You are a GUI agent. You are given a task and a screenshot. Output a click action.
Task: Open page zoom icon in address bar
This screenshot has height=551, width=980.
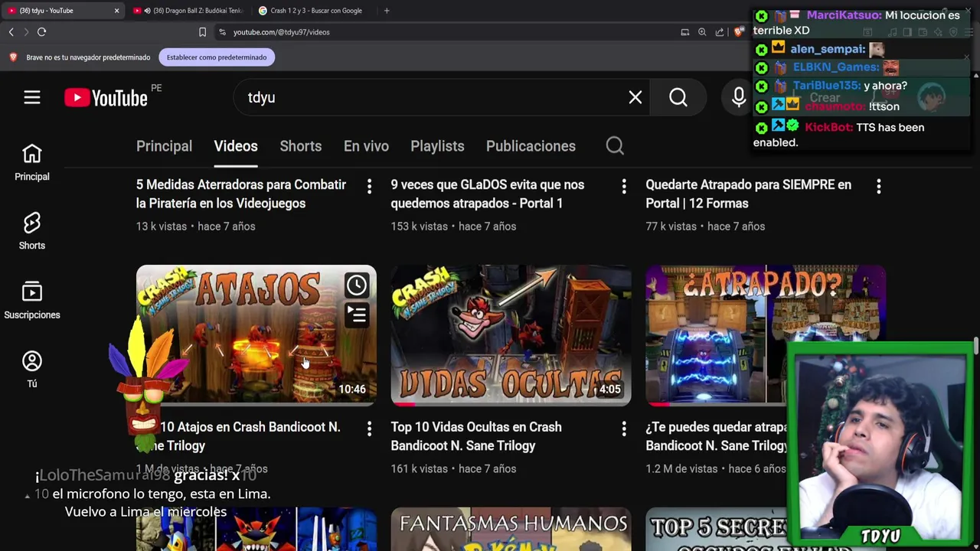pyautogui.click(x=702, y=32)
